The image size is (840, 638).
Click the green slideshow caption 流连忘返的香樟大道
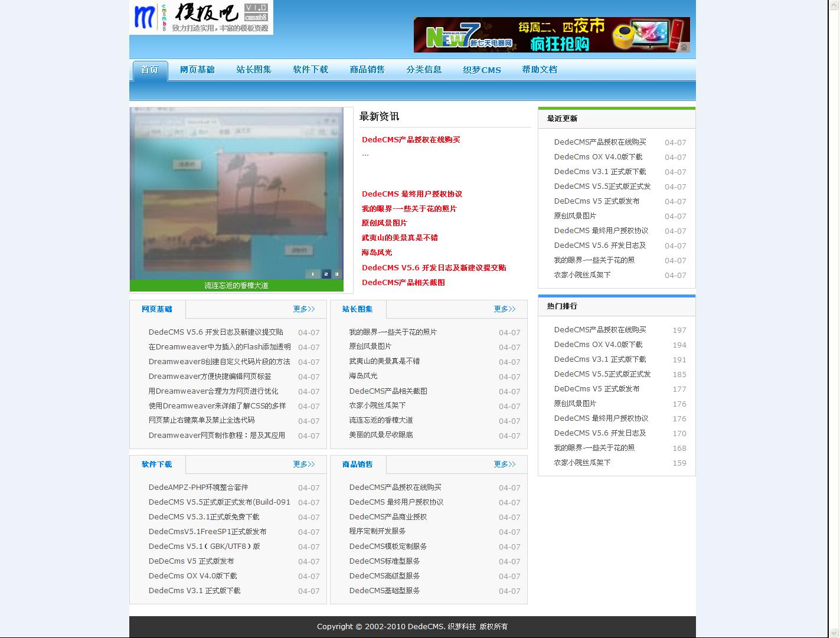[237, 286]
